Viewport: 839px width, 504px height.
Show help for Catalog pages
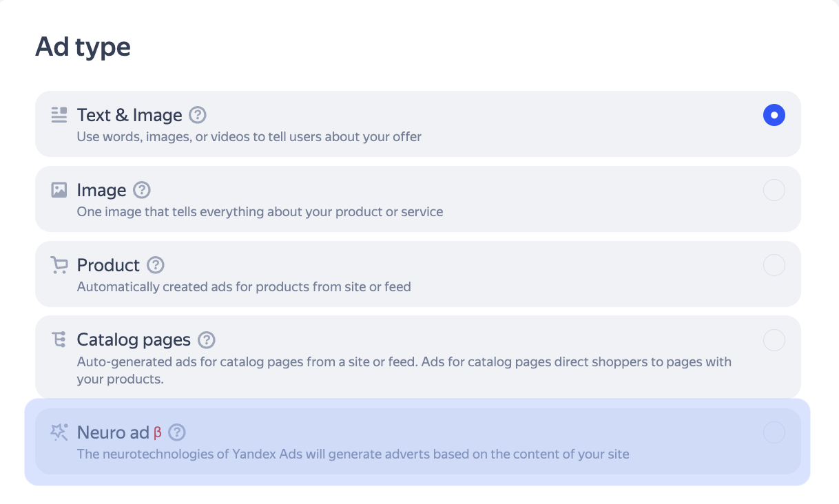(207, 340)
